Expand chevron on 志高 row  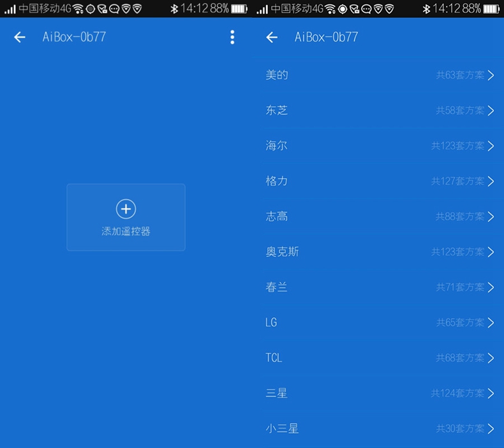pyautogui.click(x=491, y=216)
